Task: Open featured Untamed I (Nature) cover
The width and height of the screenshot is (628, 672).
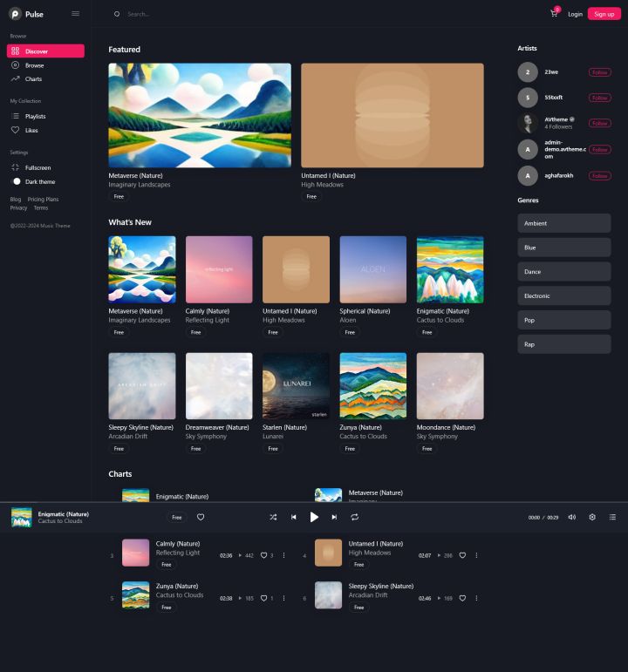Action: 392,115
